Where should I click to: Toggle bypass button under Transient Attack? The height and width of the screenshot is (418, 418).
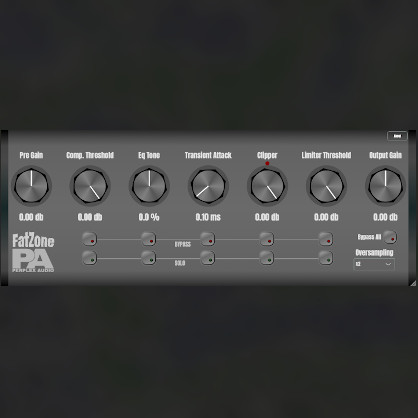coord(207,239)
